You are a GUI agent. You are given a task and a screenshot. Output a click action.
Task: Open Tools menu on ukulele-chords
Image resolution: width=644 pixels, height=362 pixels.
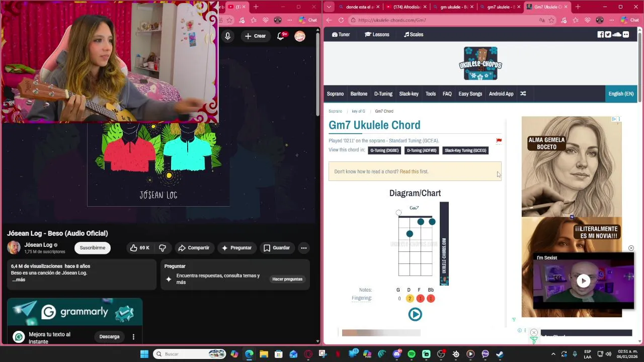tap(431, 94)
